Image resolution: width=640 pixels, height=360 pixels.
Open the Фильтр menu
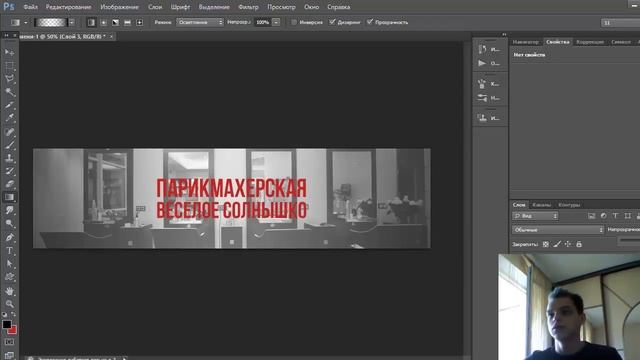(x=248, y=7)
